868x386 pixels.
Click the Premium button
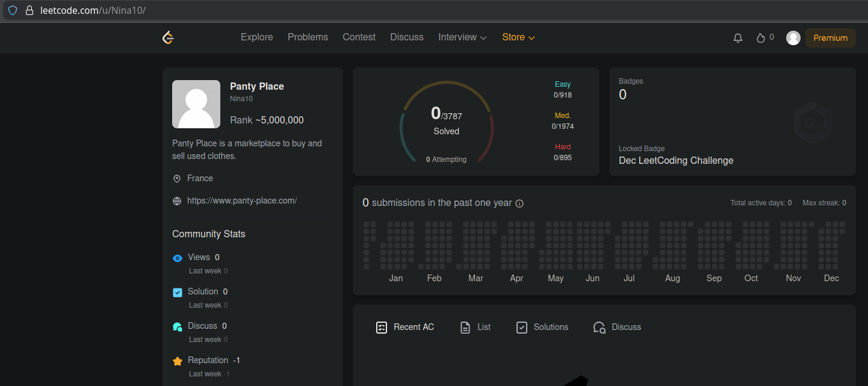tap(830, 38)
